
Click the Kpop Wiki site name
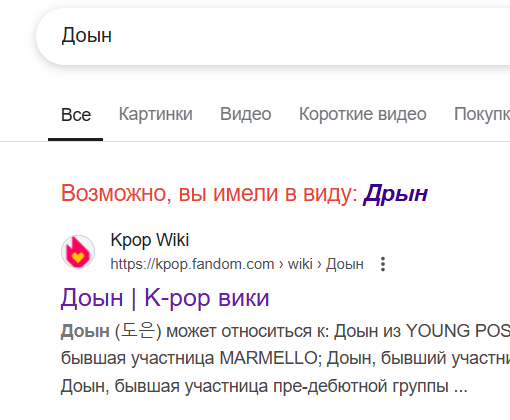tap(150, 240)
